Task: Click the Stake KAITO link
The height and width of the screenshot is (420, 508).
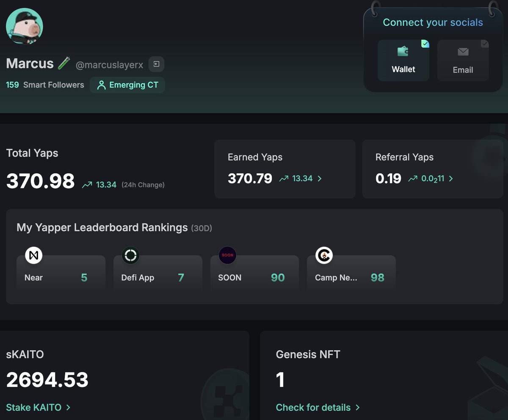Action: [x=38, y=407]
